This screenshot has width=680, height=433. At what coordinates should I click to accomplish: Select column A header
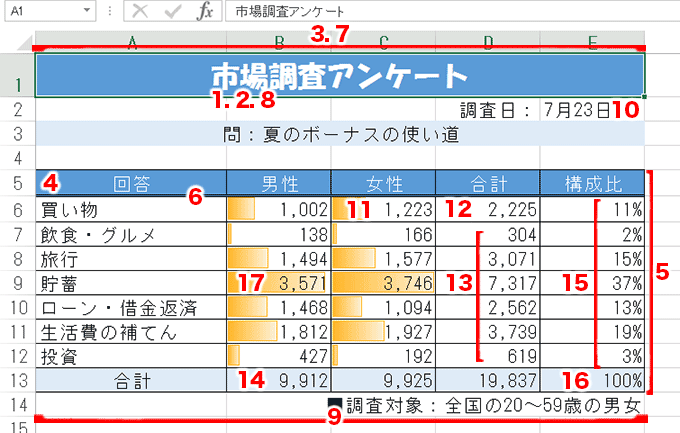coord(130,40)
